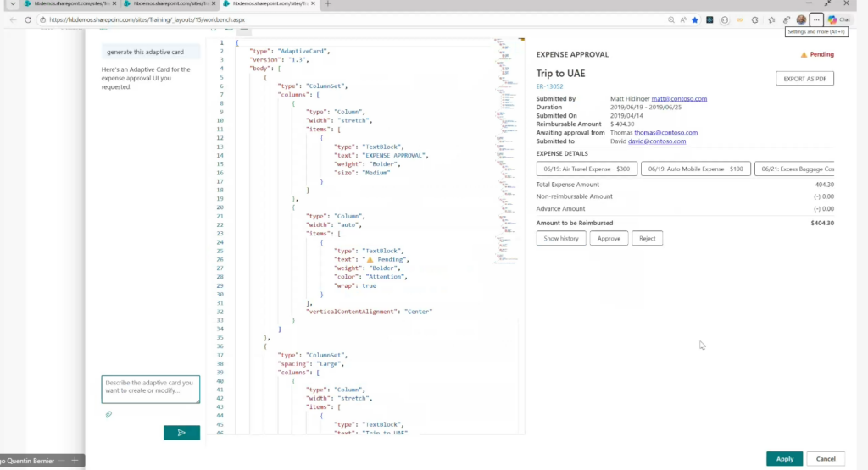The image size is (868, 470).
Task: Click the Apply button
Action: click(784, 459)
